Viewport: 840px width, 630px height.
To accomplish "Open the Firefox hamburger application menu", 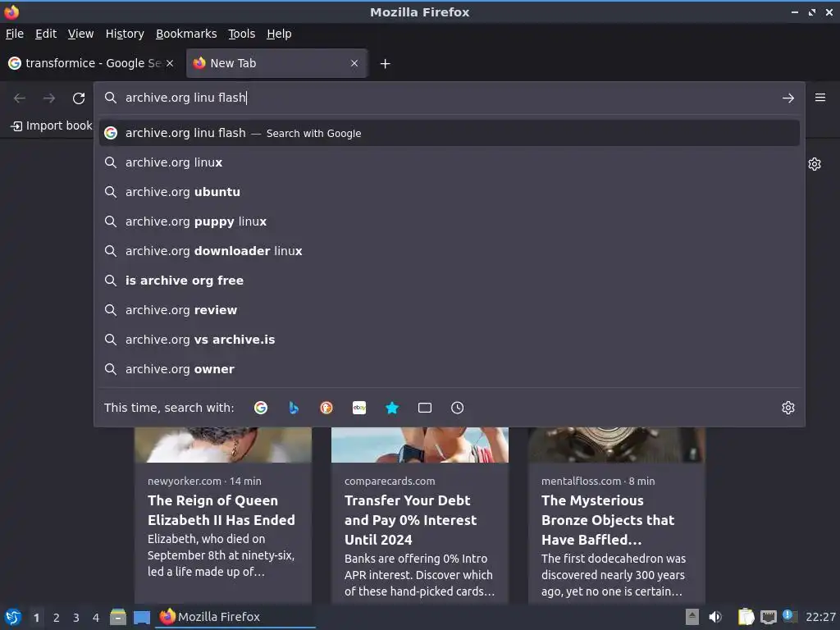I will tap(820, 98).
